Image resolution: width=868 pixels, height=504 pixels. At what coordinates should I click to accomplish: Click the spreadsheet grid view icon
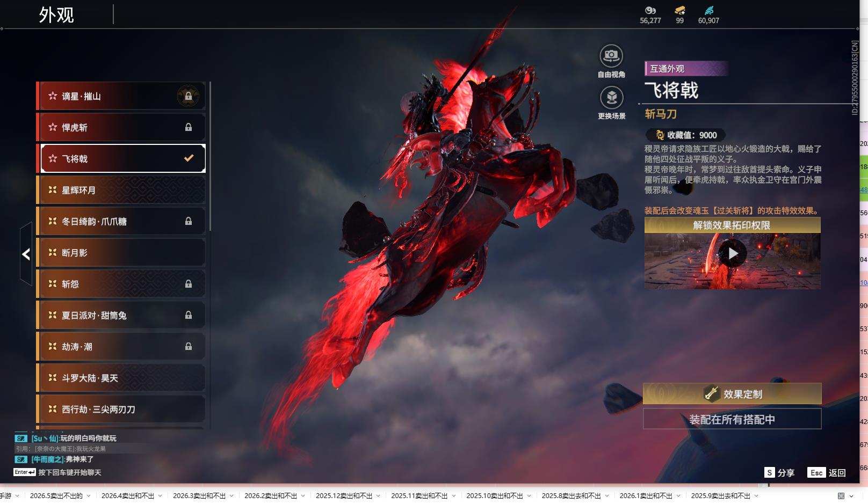pos(841,496)
